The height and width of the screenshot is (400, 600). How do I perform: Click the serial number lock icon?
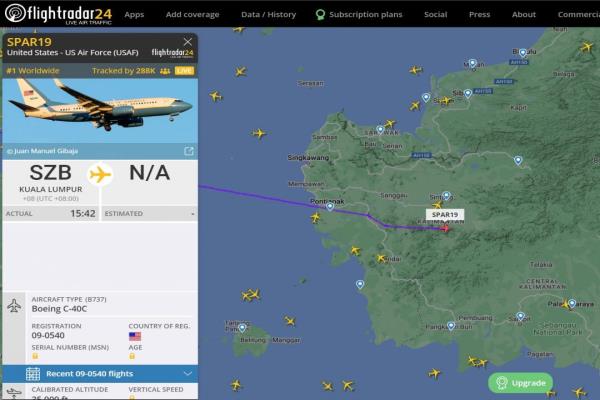(x=35, y=356)
